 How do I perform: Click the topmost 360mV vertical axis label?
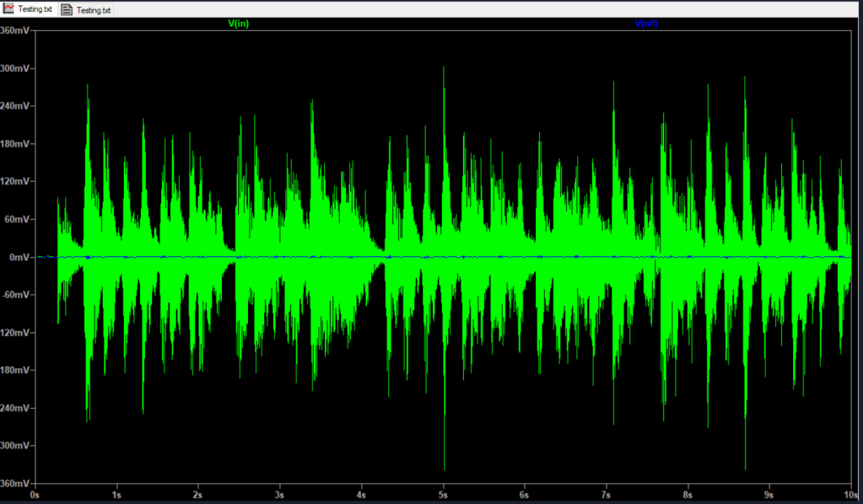click(x=17, y=30)
